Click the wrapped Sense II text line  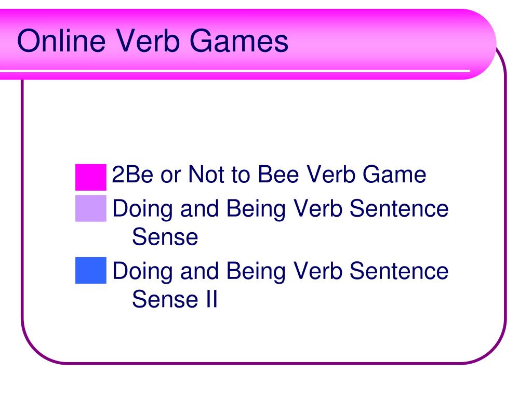click(175, 299)
